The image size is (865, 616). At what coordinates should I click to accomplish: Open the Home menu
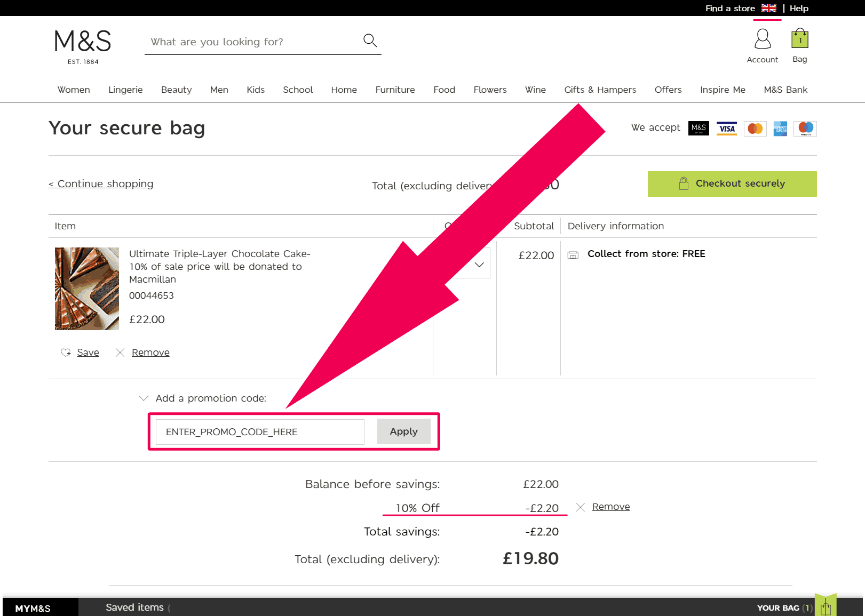tap(344, 90)
